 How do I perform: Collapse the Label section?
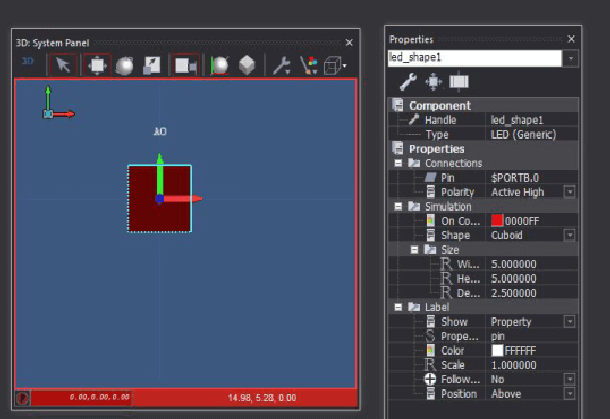[x=399, y=308]
